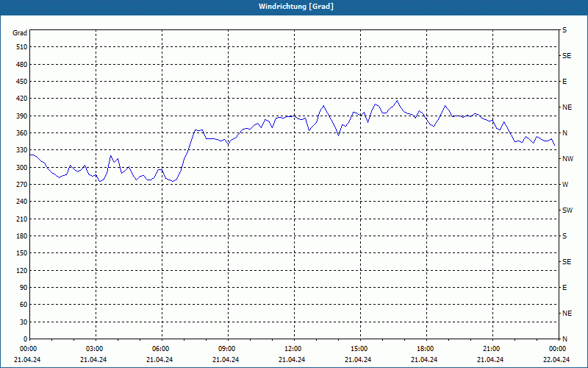Select the NE compass label at the 30 gridline
This screenshot has width=588, height=368.
coord(567,314)
